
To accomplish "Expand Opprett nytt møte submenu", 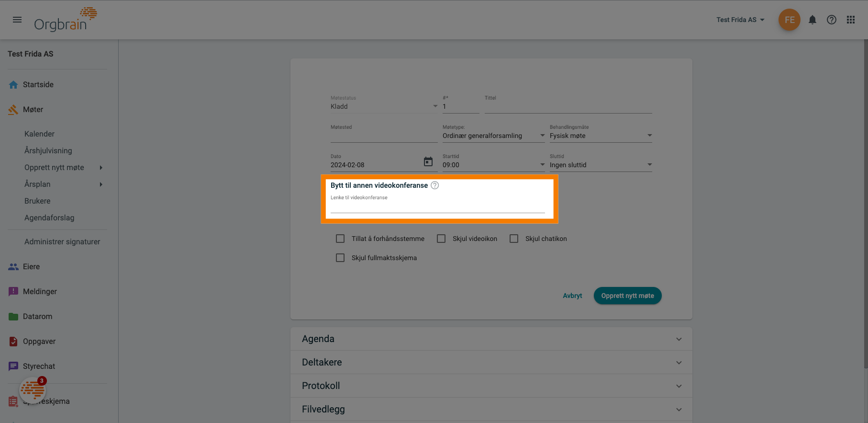I will click(101, 168).
